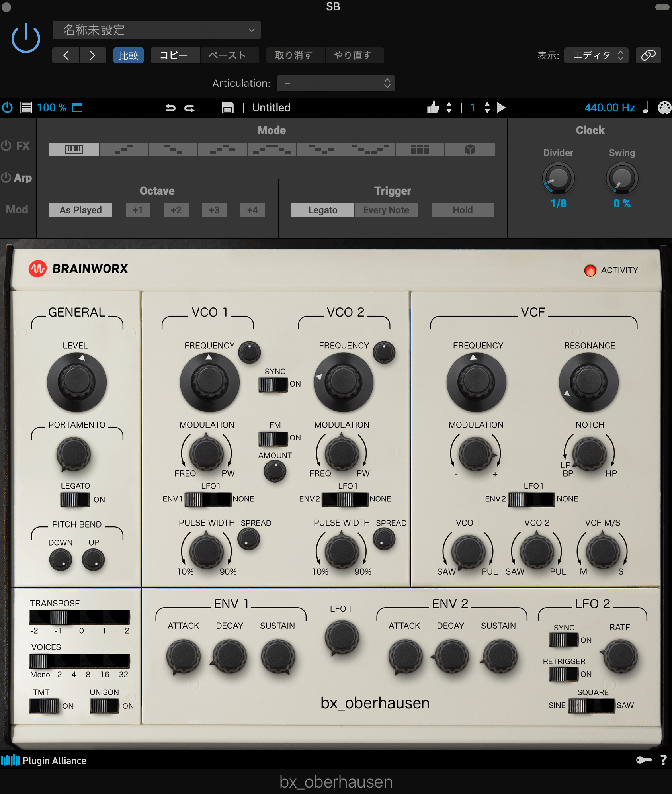Select the descending arp mode pattern
Image resolution: width=672 pixels, height=794 pixels.
tap(173, 149)
